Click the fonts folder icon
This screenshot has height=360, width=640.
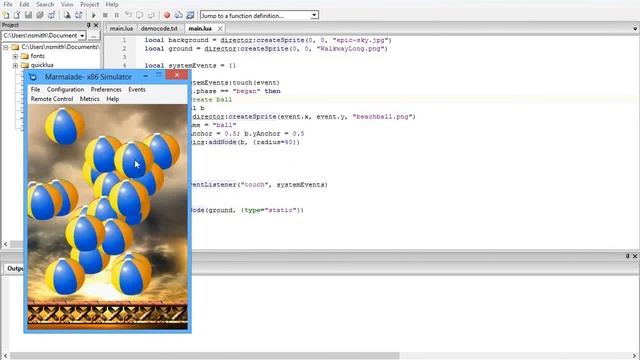pos(24,56)
